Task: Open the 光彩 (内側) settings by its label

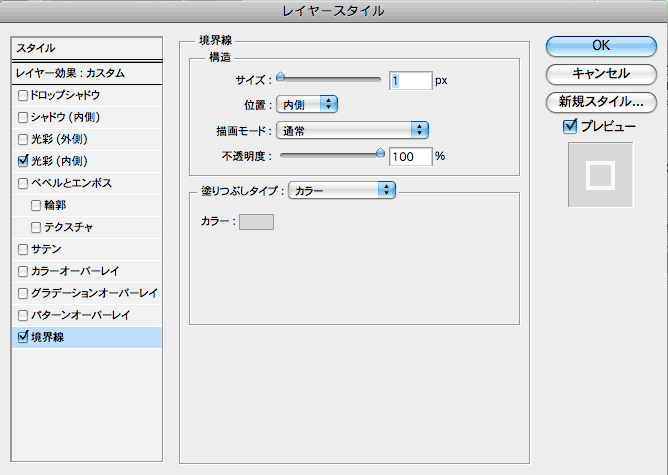Action: [x=60, y=161]
